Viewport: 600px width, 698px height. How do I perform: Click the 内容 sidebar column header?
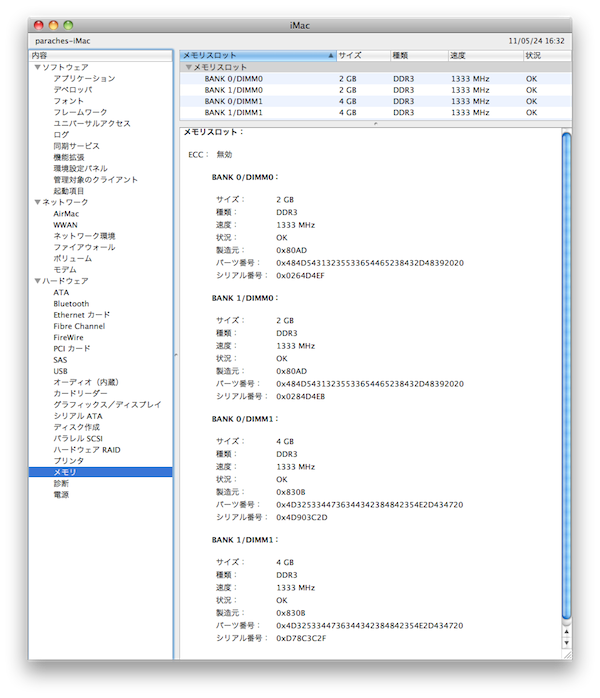(x=101, y=56)
